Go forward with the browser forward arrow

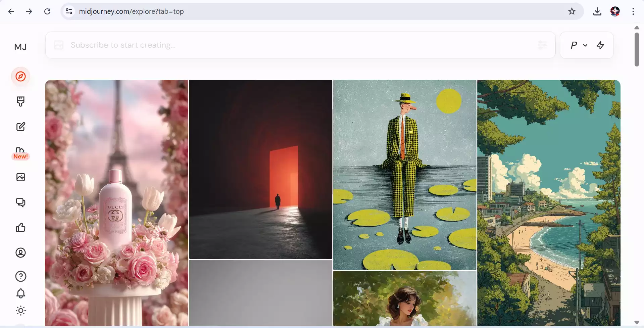(x=29, y=11)
